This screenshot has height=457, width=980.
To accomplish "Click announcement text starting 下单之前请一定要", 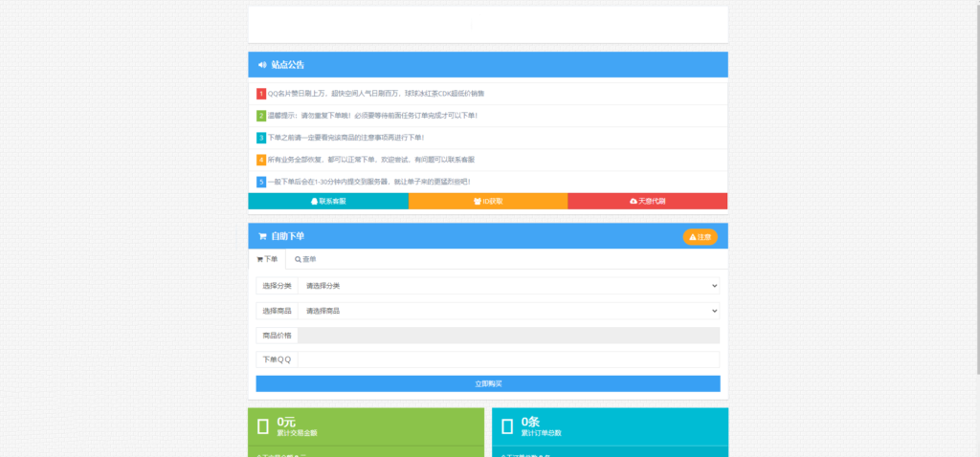I will (345, 138).
